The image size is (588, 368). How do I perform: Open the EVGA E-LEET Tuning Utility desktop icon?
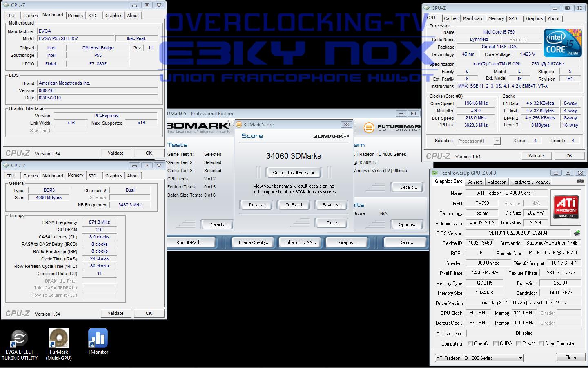[x=19, y=345]
